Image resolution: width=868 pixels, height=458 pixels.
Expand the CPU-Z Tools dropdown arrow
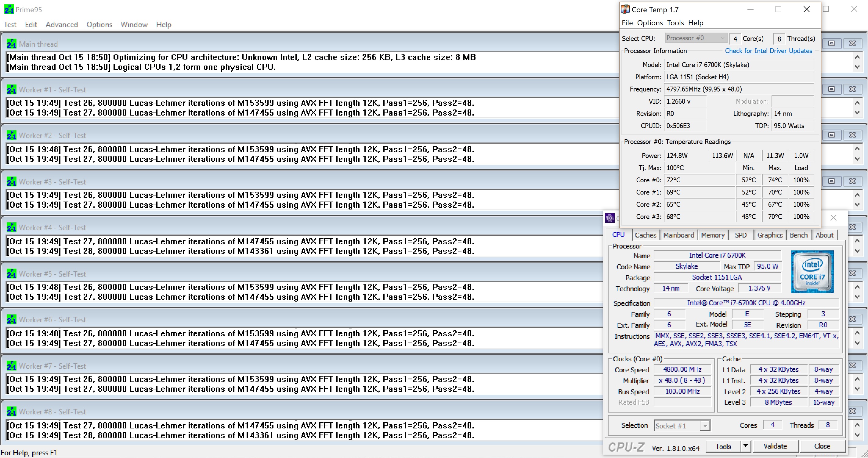point(745,446)
